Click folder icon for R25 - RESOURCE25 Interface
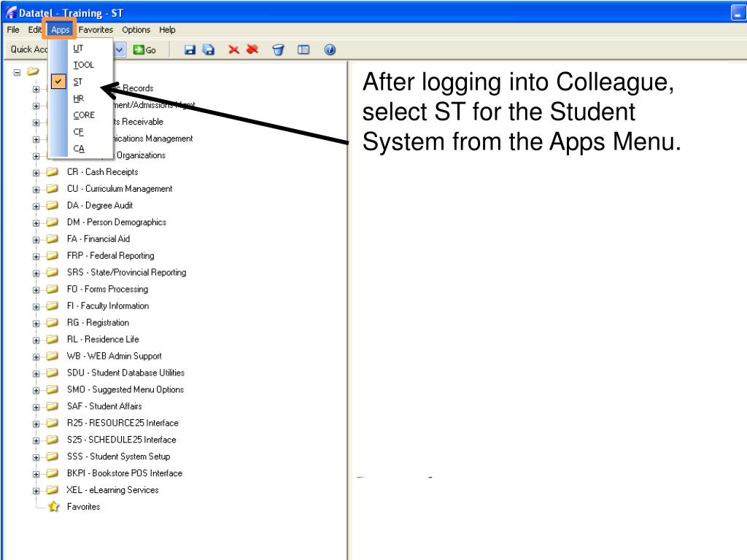Viewport: 747px width, 560px height. click(x=53, y=422)
